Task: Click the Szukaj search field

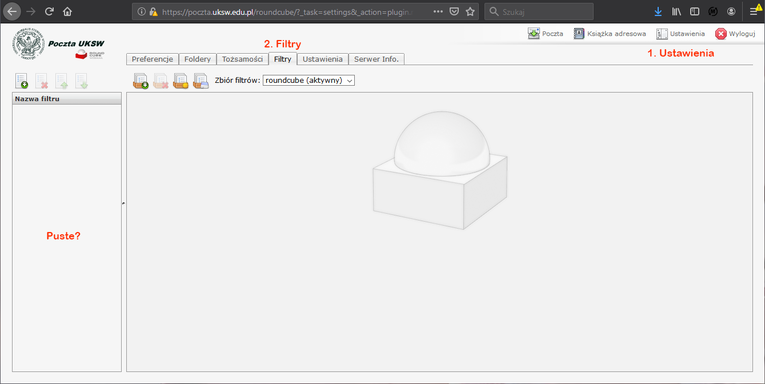Action: [x=539, y=11]
